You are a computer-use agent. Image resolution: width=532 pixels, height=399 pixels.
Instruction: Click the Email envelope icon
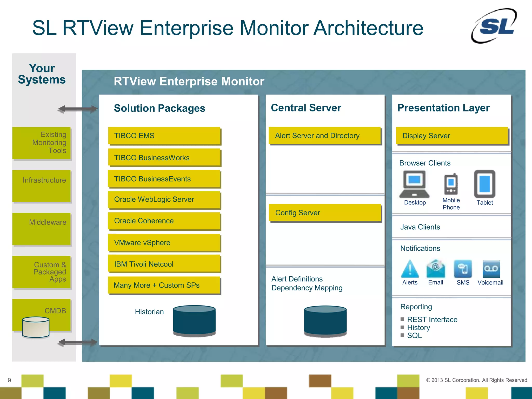(x=436, y=269)
